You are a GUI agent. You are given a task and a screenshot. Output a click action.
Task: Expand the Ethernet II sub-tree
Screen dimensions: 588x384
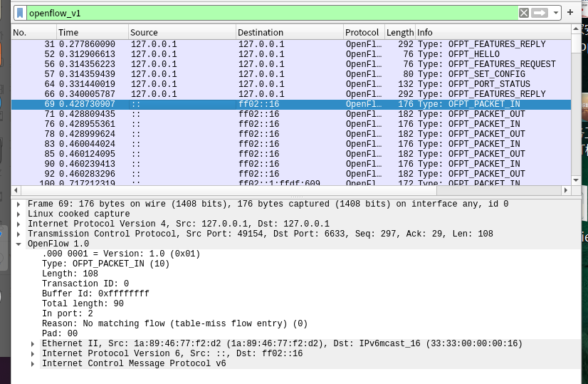(33, 344)
